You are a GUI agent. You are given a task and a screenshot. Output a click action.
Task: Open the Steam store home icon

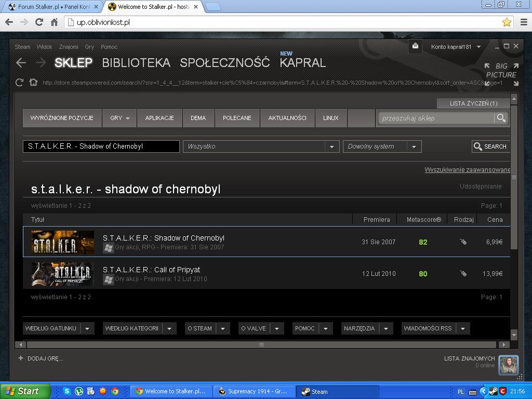coord(33,83)
